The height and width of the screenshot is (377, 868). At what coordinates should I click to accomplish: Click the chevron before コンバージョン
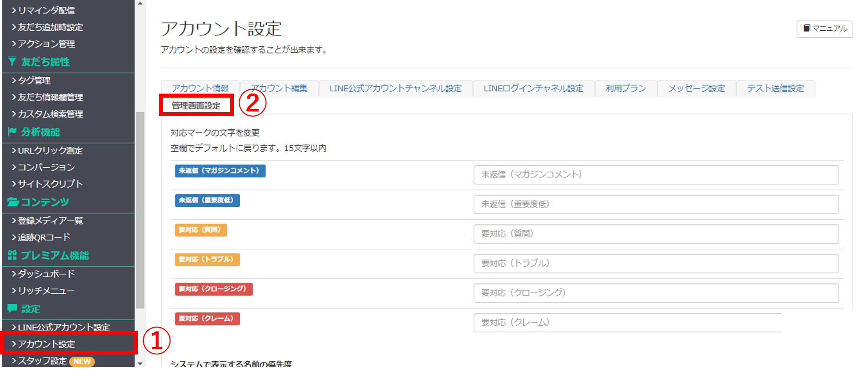click(14, 167)
